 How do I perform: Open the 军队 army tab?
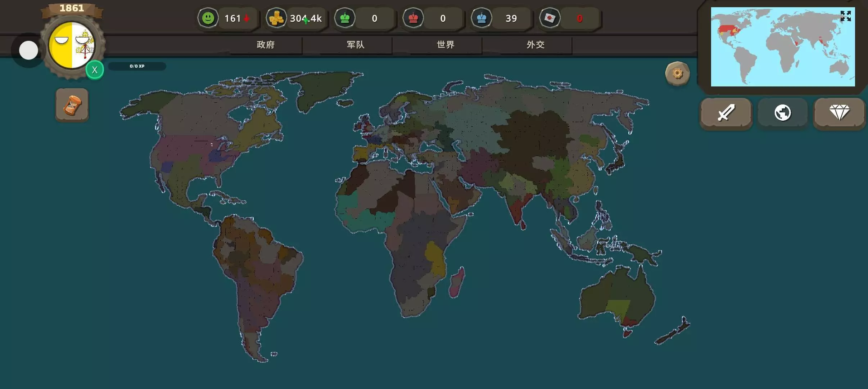point(356,45)
